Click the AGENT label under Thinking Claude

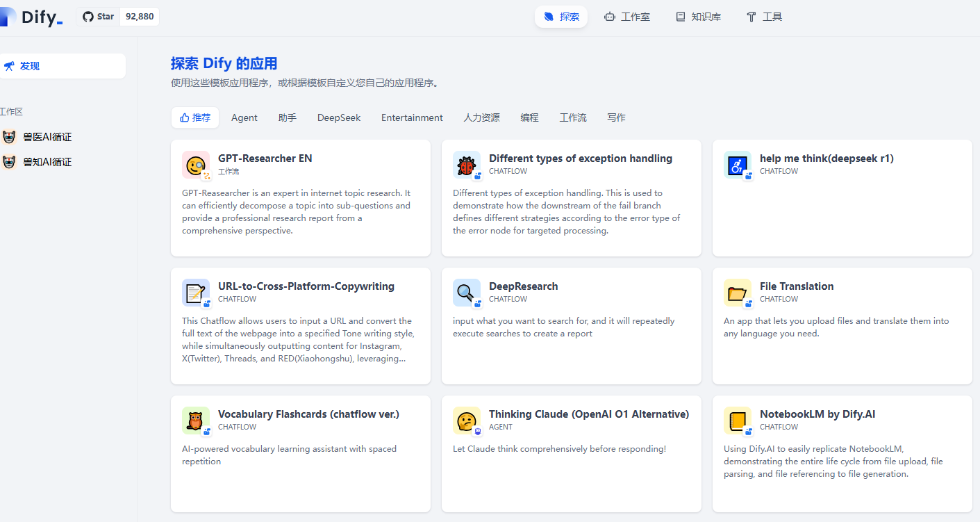pyautogui.click(x=501, y=427)
